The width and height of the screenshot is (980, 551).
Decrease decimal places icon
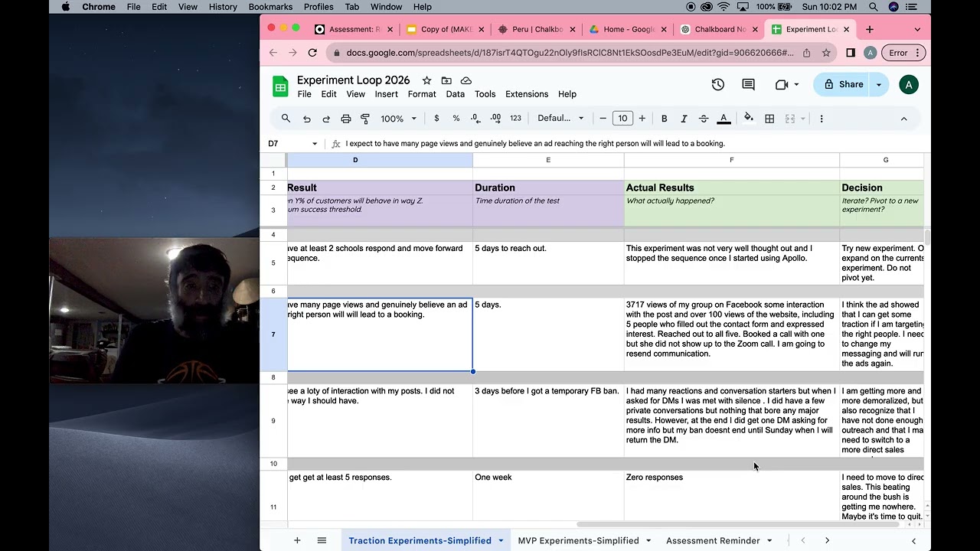(x=475, y=119)
